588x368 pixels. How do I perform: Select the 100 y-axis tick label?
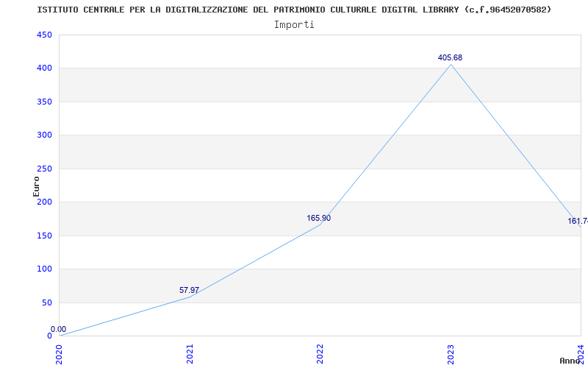pyautogui.click(x=44, y=269)
